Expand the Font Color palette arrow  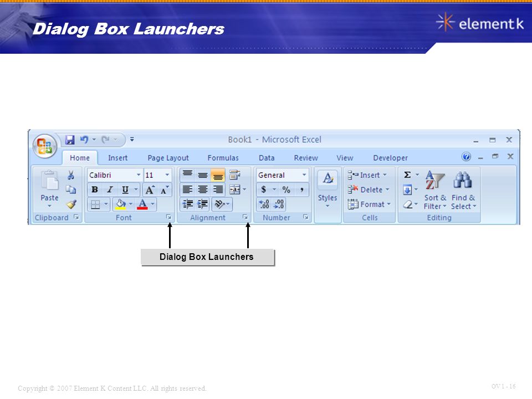pos(153,204)
